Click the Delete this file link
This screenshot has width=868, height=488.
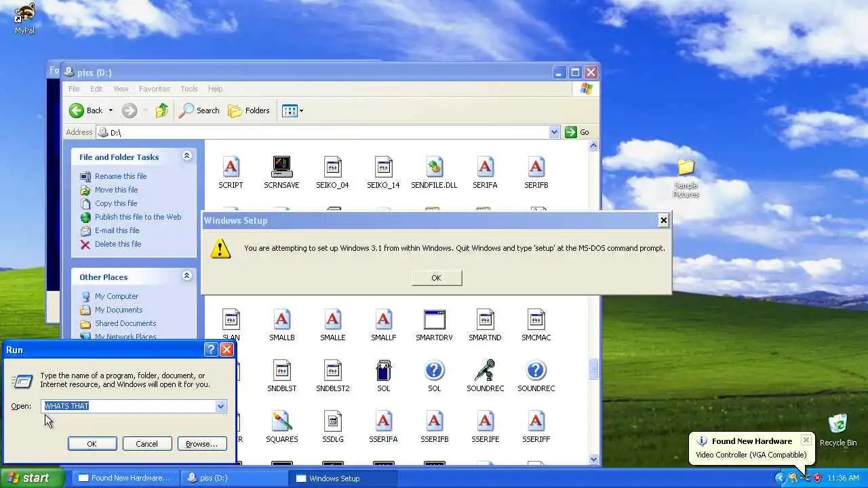click(118, 244)
